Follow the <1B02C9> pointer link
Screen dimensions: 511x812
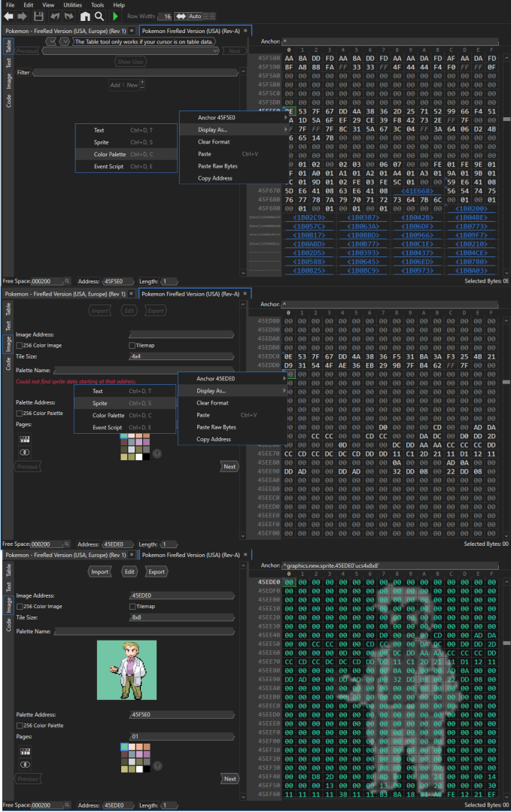point(309,217)
